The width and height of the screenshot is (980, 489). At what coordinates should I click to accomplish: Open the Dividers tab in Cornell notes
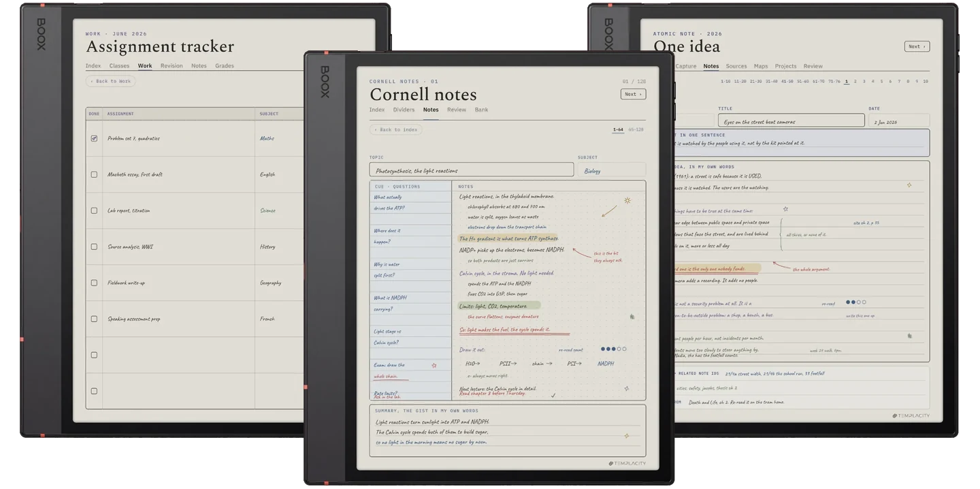404,110
